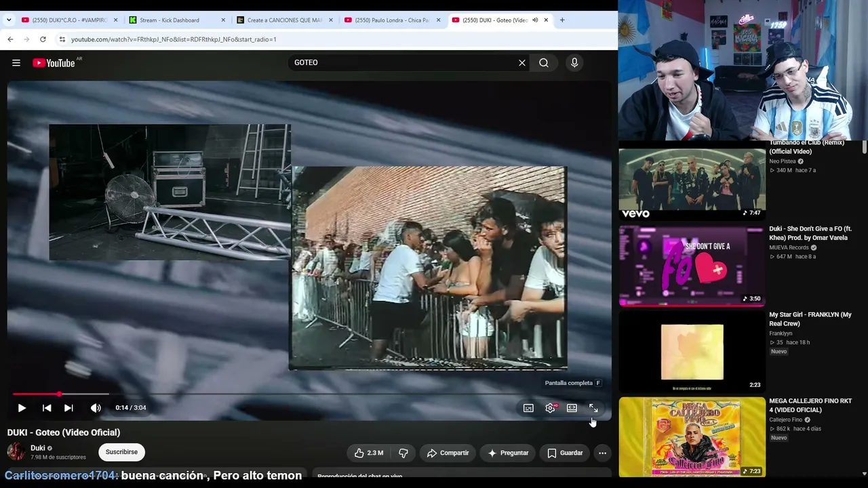The image size is (868, 488).
Task: Open the My Star Girl - FRANKLYN title
Action: pyautogui.click(x=810, y=319)
